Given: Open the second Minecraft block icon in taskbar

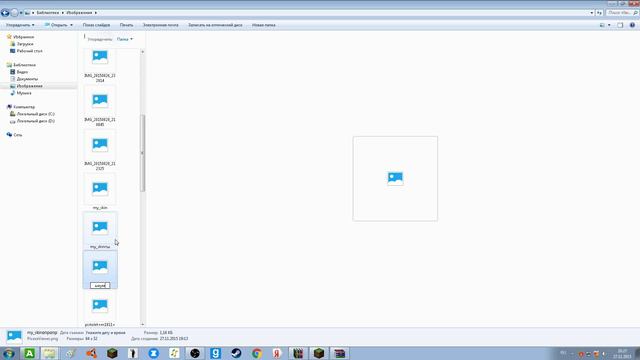Looking at the screenshot, I should coord(319,353).
